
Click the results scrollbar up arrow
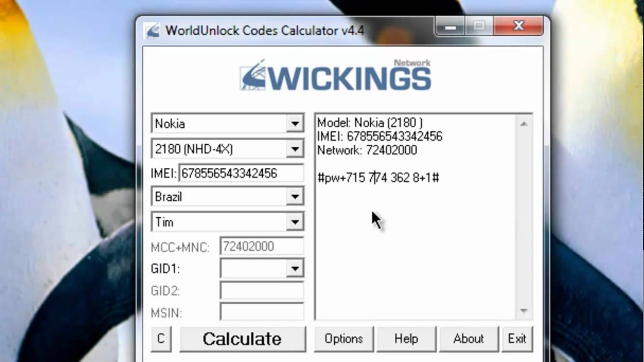coord(524,124)
